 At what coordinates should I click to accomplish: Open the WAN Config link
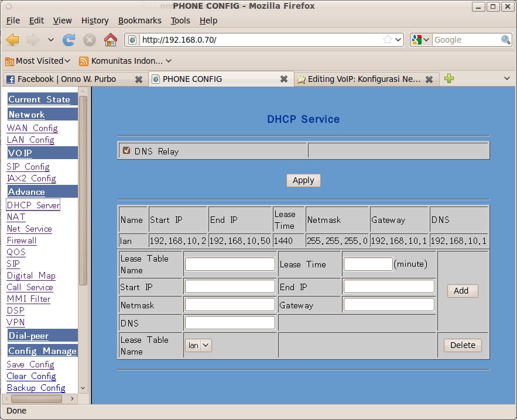(32, 128)
